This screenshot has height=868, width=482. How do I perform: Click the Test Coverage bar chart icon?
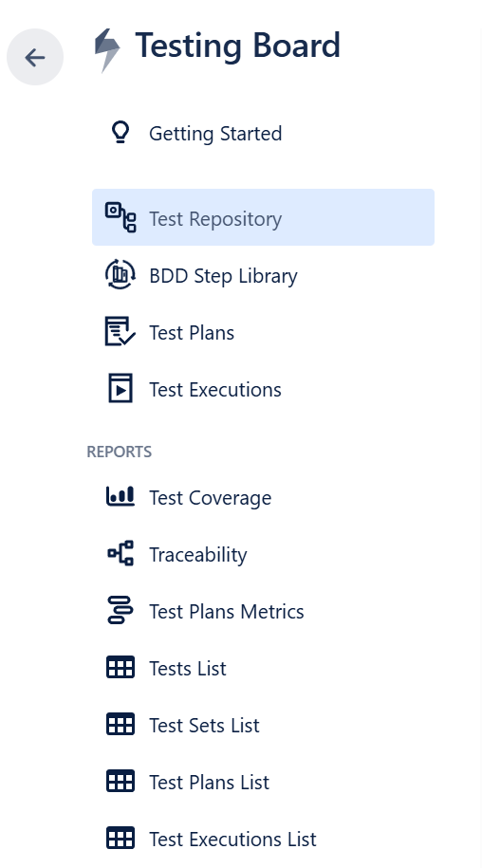120,496
